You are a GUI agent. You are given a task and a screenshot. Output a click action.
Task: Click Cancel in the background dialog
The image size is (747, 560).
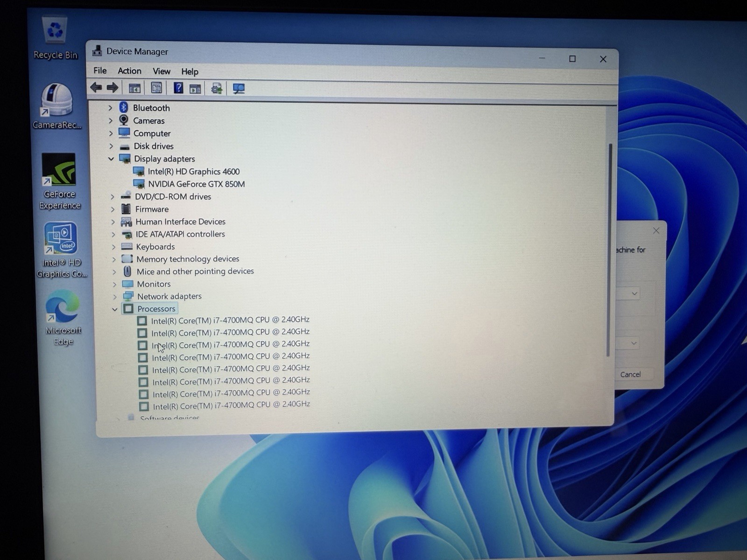[630, 374]
